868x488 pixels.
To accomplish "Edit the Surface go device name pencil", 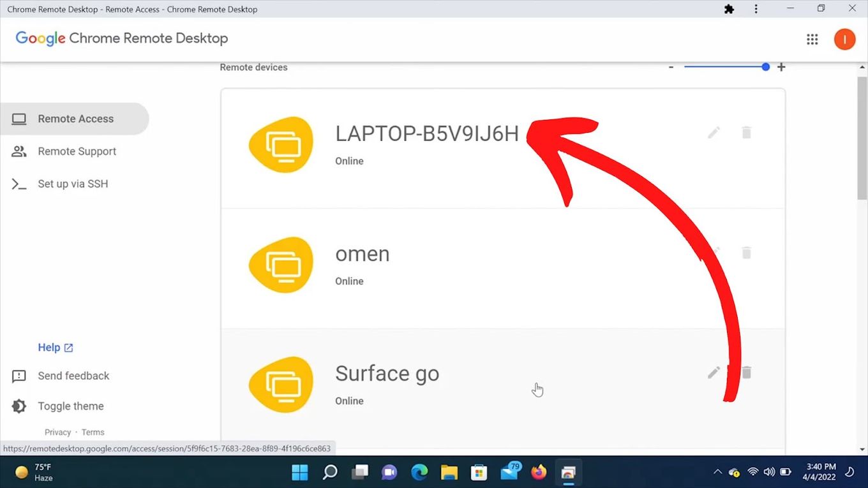I will (714, 373).
